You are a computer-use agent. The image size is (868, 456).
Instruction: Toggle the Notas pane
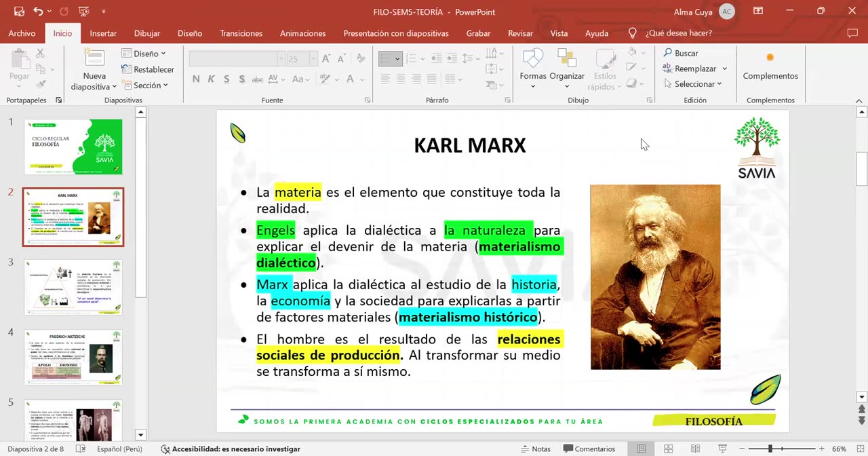535,449
